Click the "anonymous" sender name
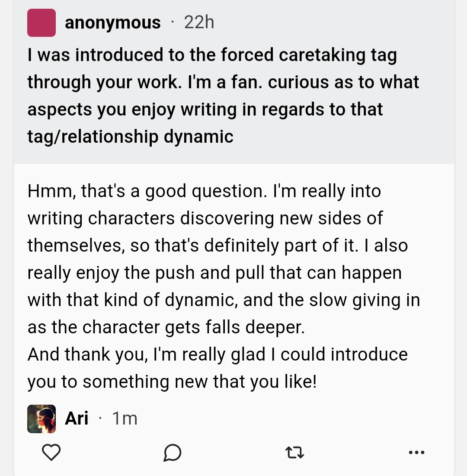 coord(112,22)
